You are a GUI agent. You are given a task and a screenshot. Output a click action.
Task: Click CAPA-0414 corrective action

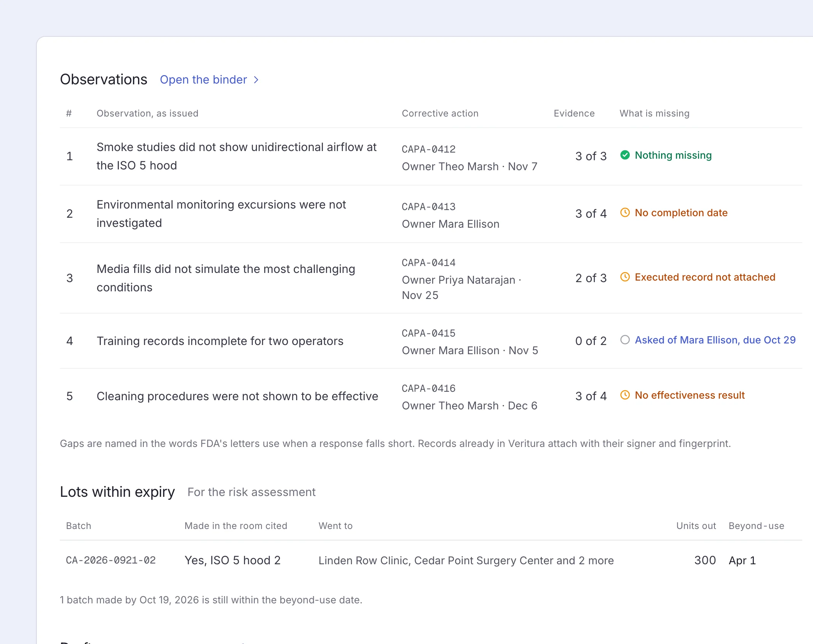coord(429,263)
